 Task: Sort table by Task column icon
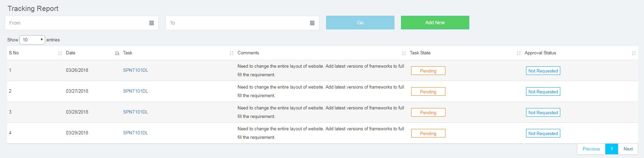[231, 53]
